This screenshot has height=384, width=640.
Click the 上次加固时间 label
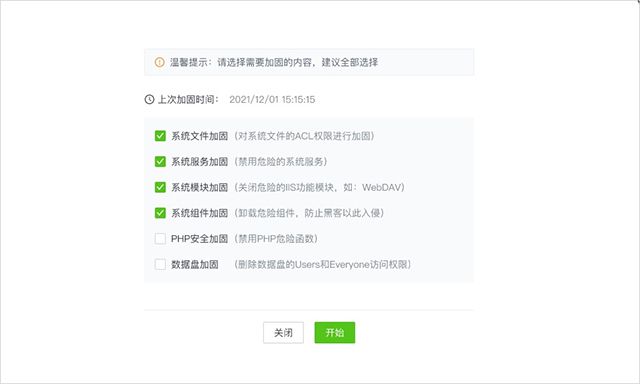188,100
